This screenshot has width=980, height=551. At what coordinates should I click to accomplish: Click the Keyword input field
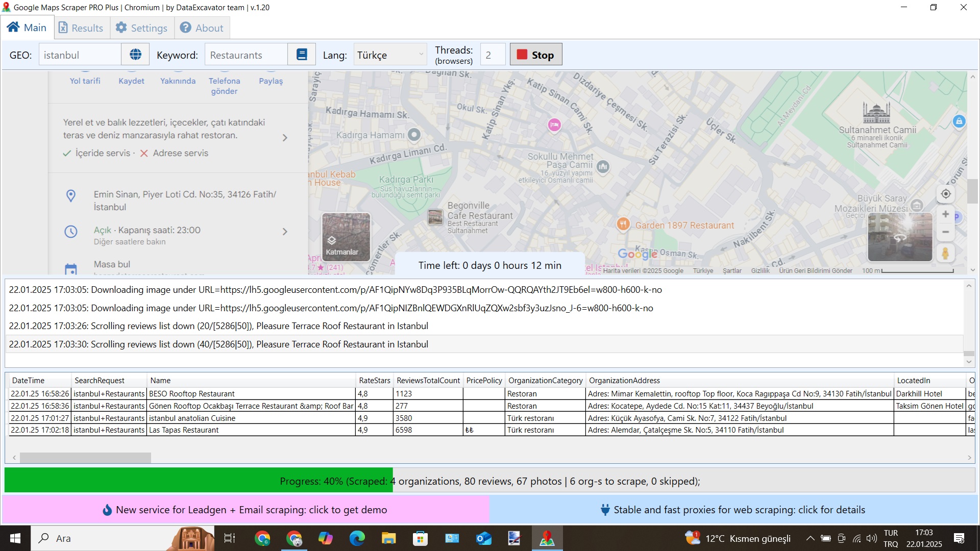[246, 55]
